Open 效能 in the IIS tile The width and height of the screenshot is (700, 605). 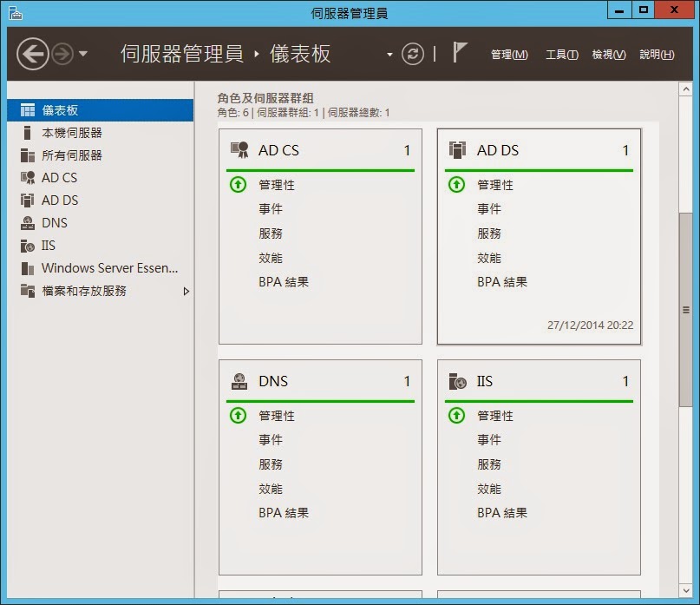click(489, 489)
